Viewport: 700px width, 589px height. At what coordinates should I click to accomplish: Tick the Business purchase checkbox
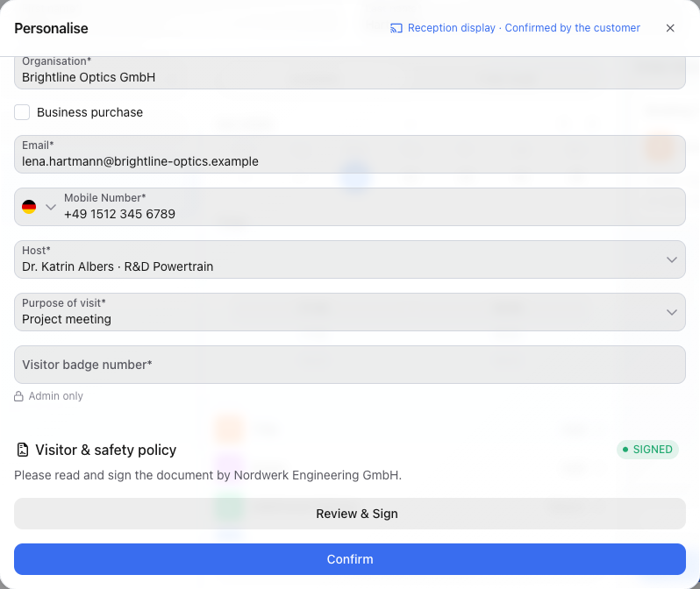(x=22, y=112)
